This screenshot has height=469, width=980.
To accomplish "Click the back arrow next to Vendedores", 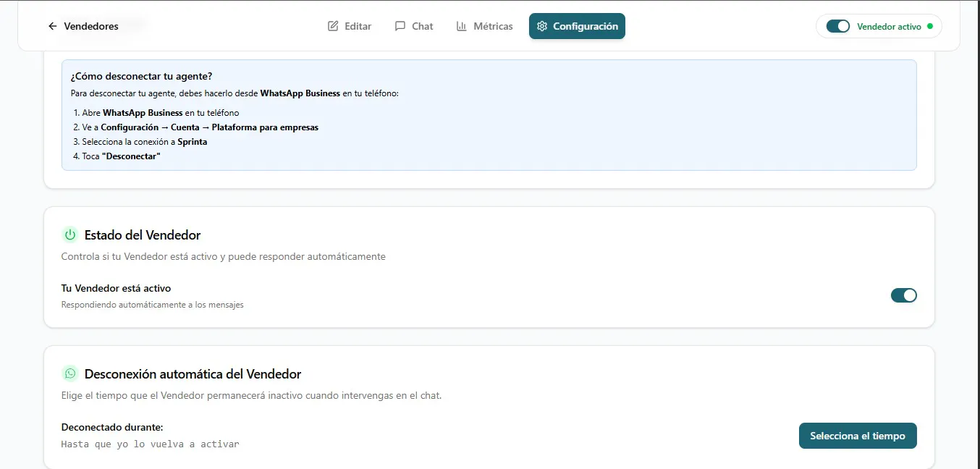I will [52, 26].
